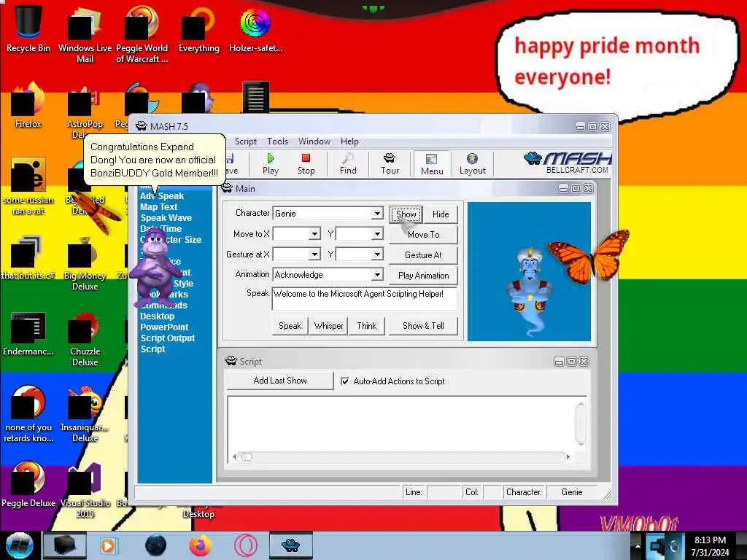Open the Holzer-safet... desktop icon

point(256,28)
